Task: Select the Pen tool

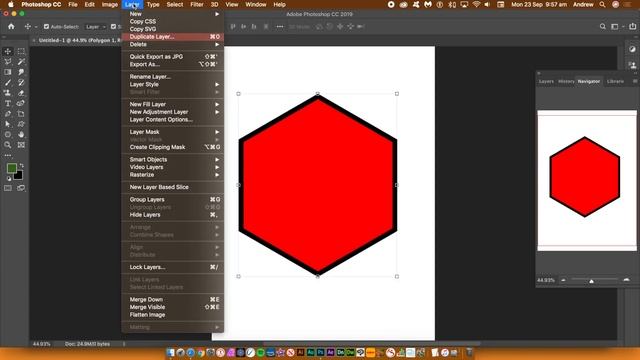Action: pos(8,114)
